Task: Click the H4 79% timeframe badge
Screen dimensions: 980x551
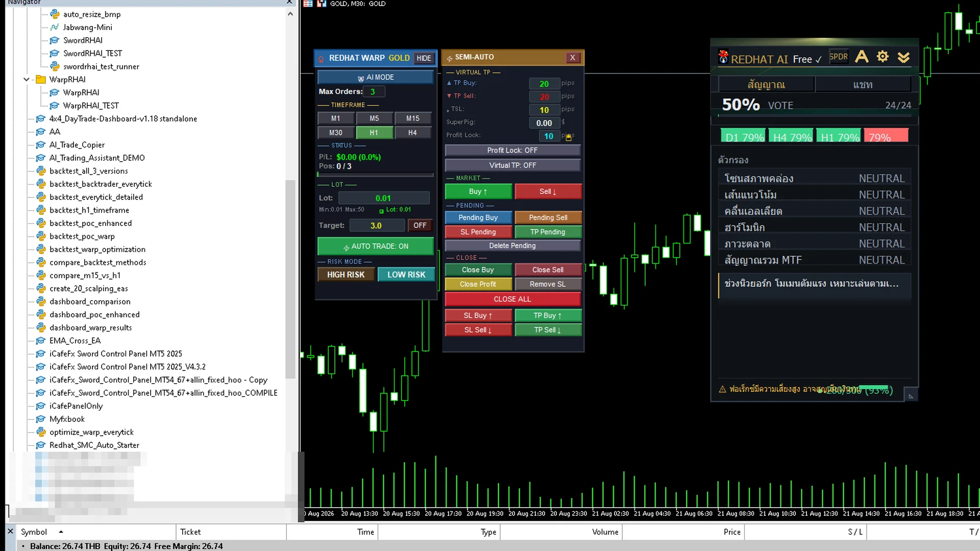Action: click(x=792, y=136)
